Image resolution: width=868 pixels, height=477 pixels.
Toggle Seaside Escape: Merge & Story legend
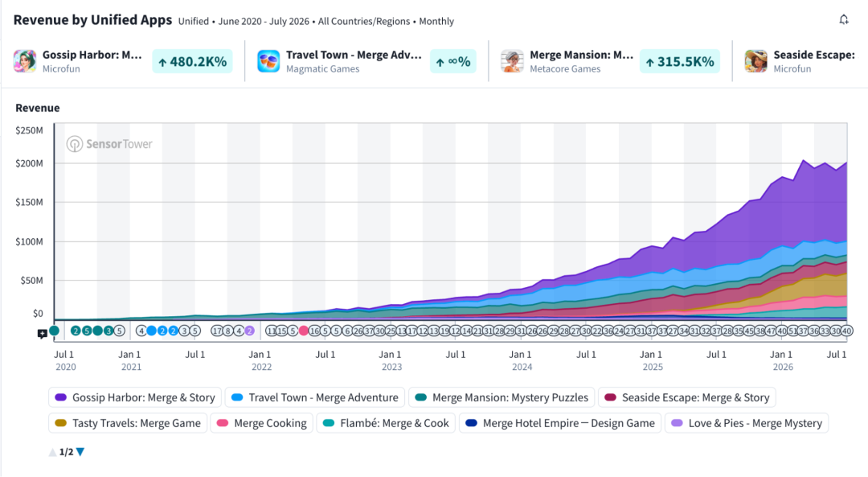click(687, 397)
